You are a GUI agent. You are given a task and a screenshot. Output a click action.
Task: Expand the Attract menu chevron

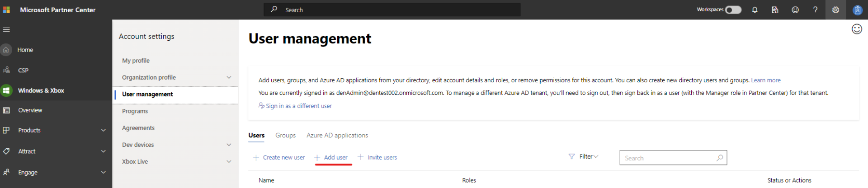click(x=103, y=151)
